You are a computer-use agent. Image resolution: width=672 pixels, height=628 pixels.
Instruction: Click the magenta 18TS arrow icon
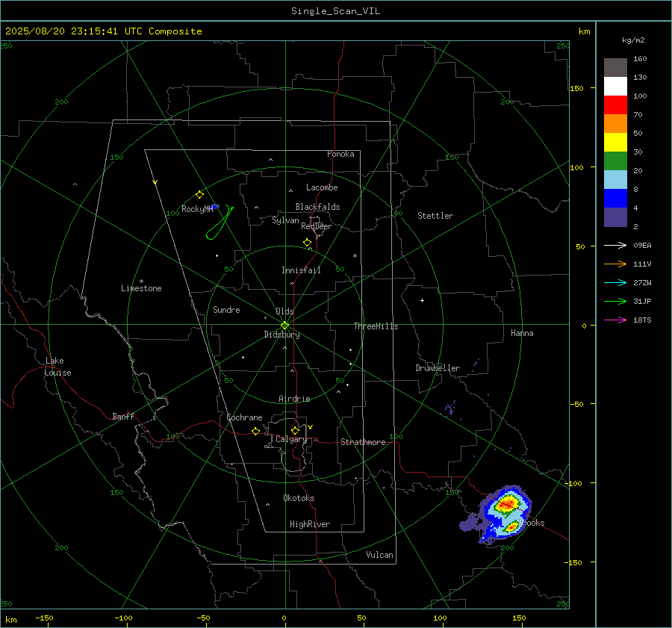[615, 320]
